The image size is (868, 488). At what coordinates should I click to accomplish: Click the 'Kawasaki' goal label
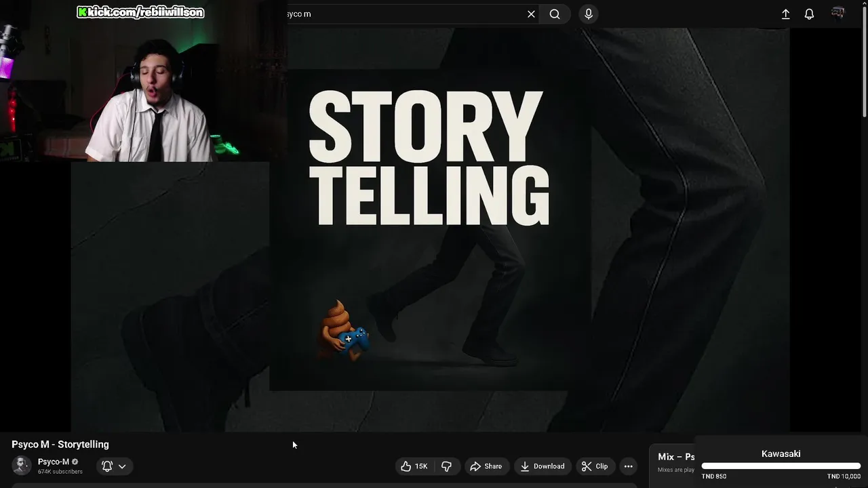tap(781, 454)
